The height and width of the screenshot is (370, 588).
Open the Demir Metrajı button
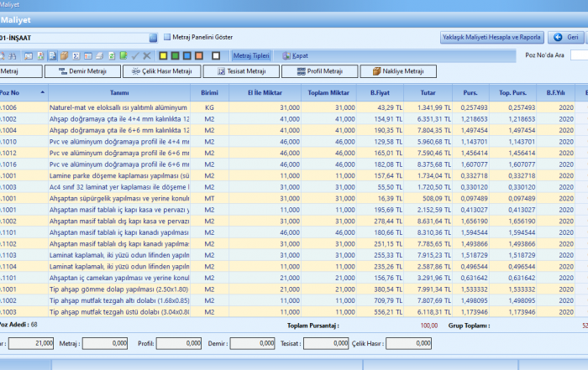[x=82, y=71]
